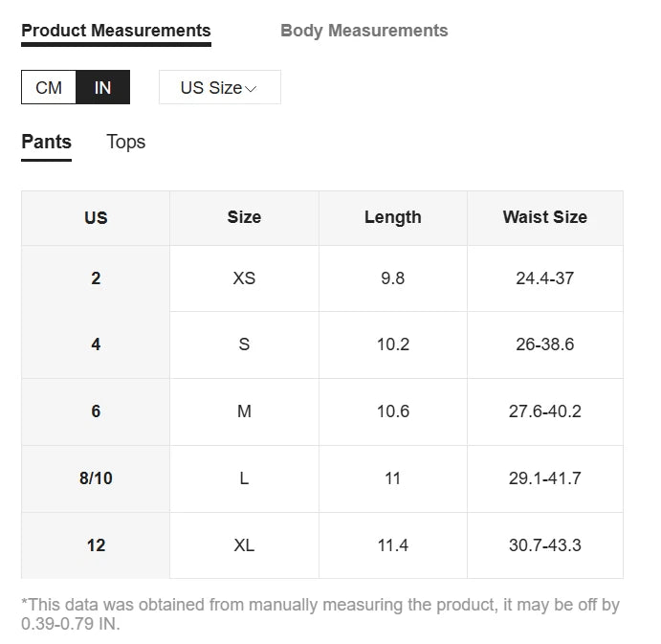Click the manual measurement disclaimer note
This screenshot has width=661, height=644.
(x=320, y=614)
